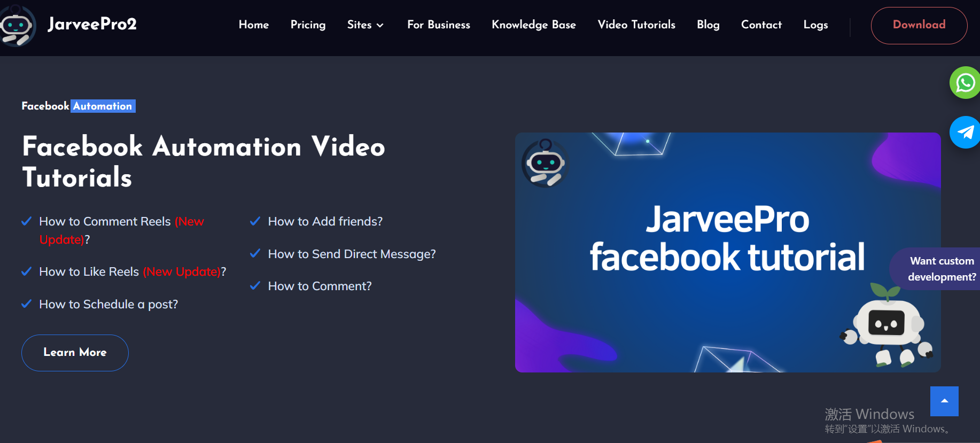Open WhatsApp chat floating icon
This screenshot has width=980, height=443.
tap(965, 83)
